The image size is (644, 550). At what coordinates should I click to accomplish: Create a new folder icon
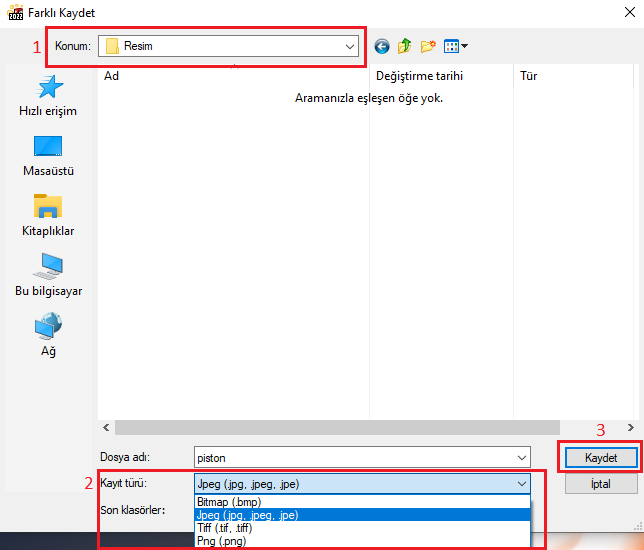[x=429, y=46]
